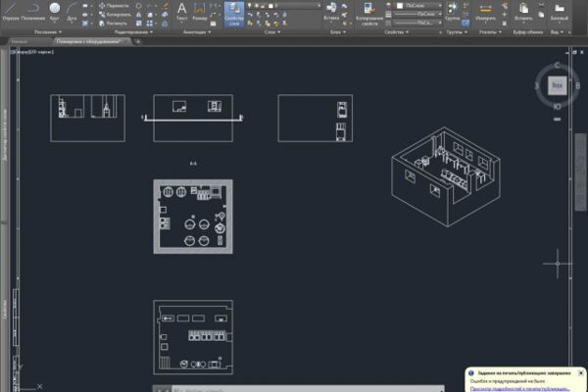This screenshot has height=392, width=588.
Task: Add a new drawing tab with plus button
Action: point(138,41)
